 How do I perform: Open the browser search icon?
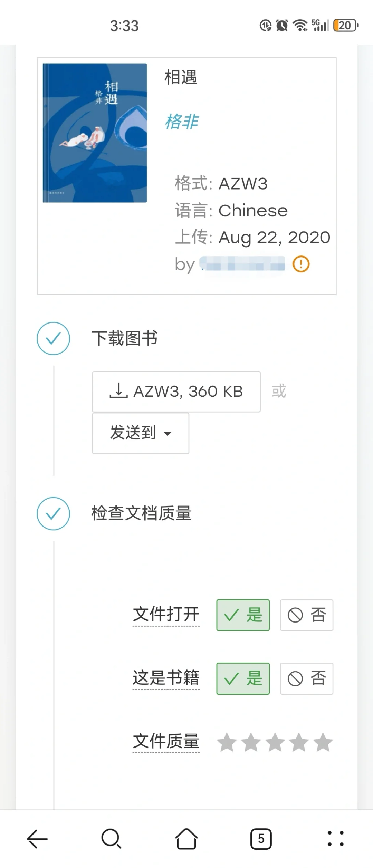(111, 838)
